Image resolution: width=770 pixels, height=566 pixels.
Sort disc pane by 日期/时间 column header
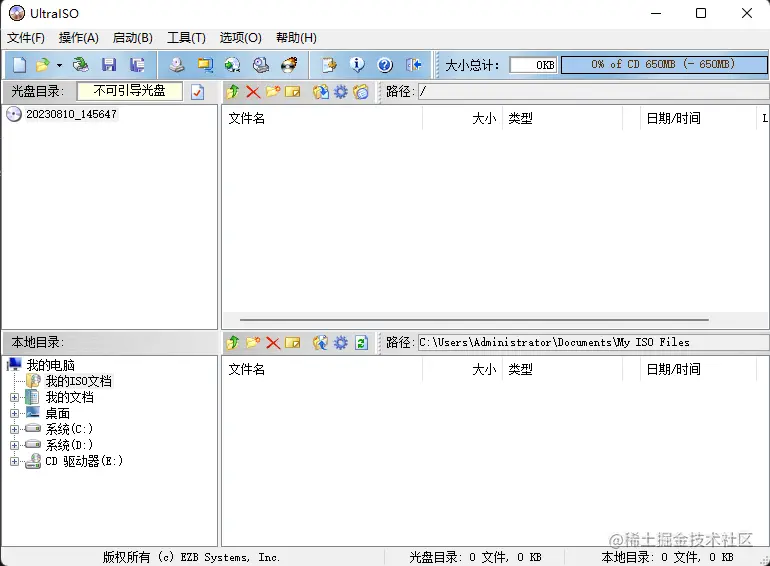point(698,118)
